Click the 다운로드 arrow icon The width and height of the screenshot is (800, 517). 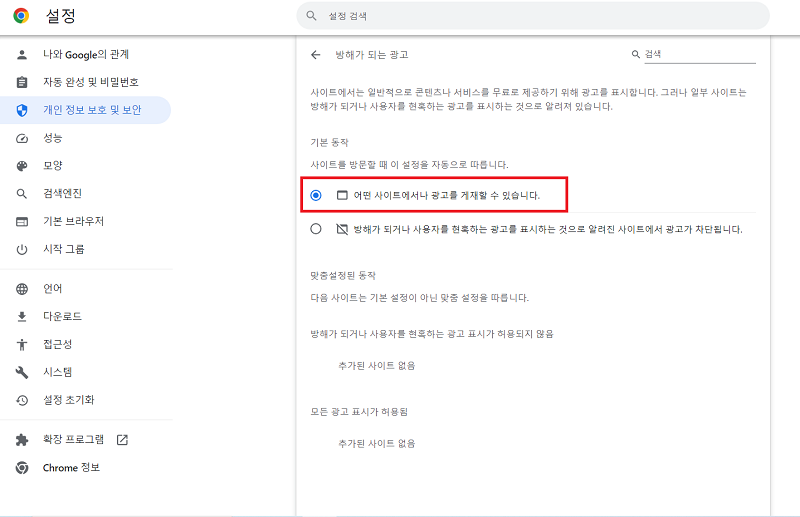[x=22, y=317]
